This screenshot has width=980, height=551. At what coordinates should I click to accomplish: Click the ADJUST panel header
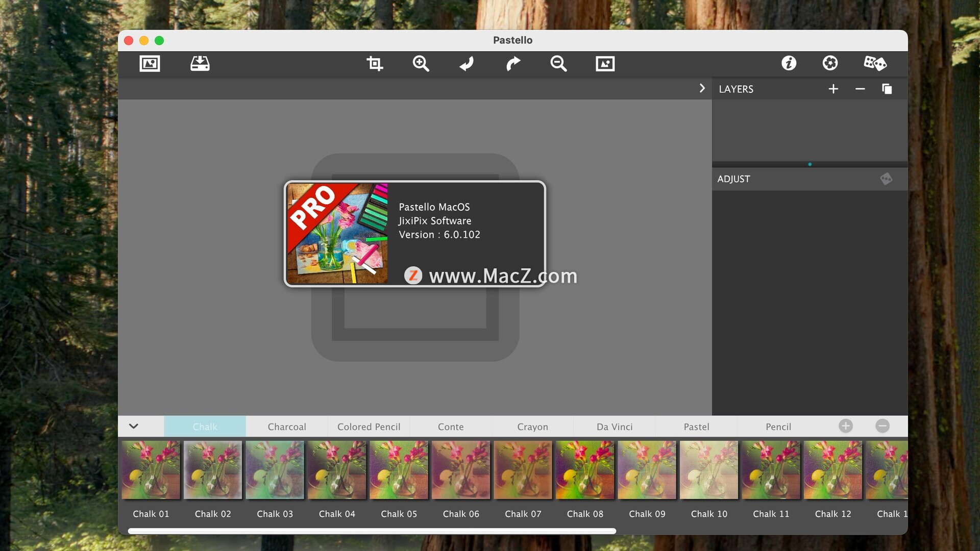tap(733, 179)
